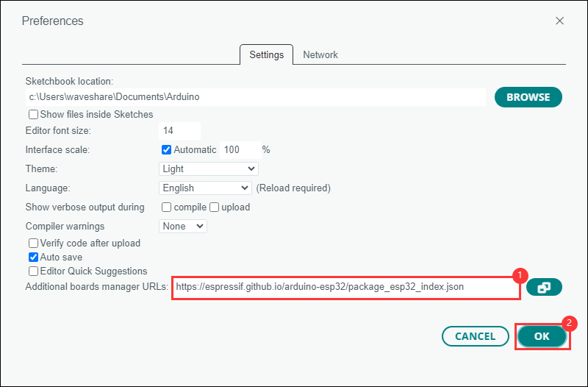Open the additional boards URLs editor icon
This screenshot has height=387, width=588.
[x=544, y=287]
